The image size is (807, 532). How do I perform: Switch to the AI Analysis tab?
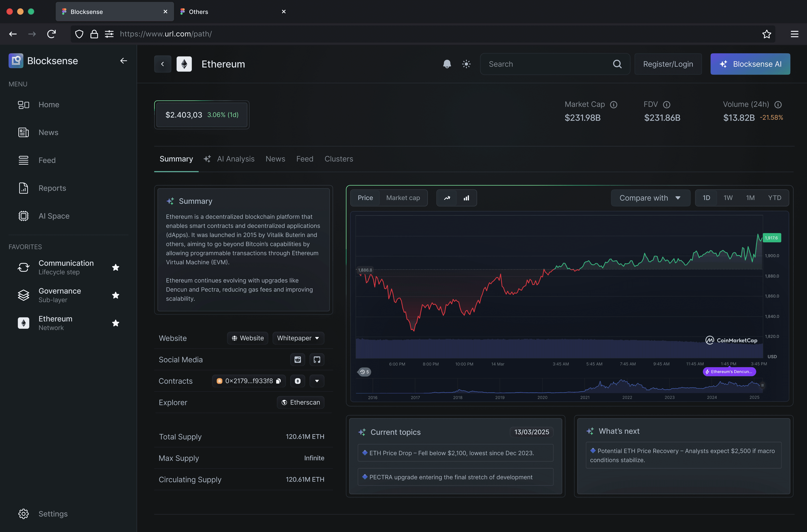pyautogui.click(x=235, y=159)
